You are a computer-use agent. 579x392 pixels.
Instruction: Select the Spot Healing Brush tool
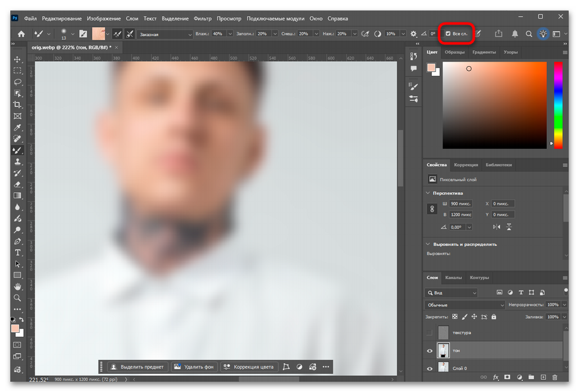pyautogui.click(x=17, y=139)
